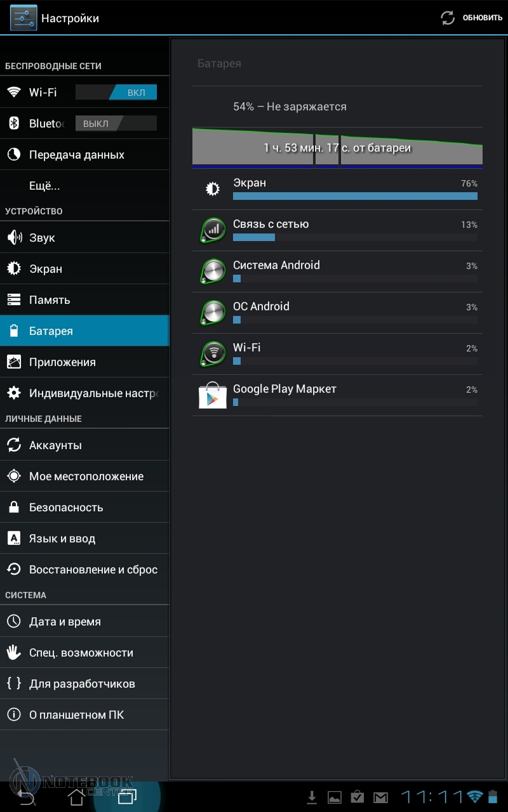Click the refresh icon next to Обновить
This screenshot has height=812, width=508.
[448, 18]
